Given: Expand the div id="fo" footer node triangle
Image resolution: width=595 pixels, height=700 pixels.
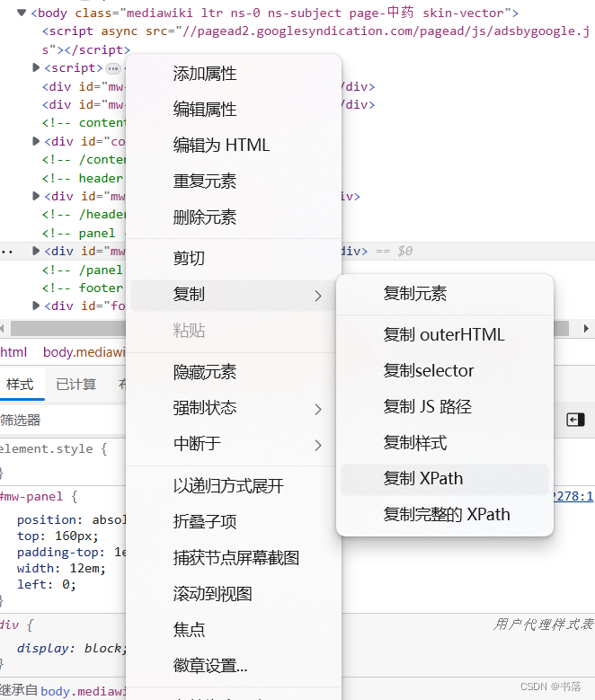Looking at the screenshot, I should coord(36,306).
